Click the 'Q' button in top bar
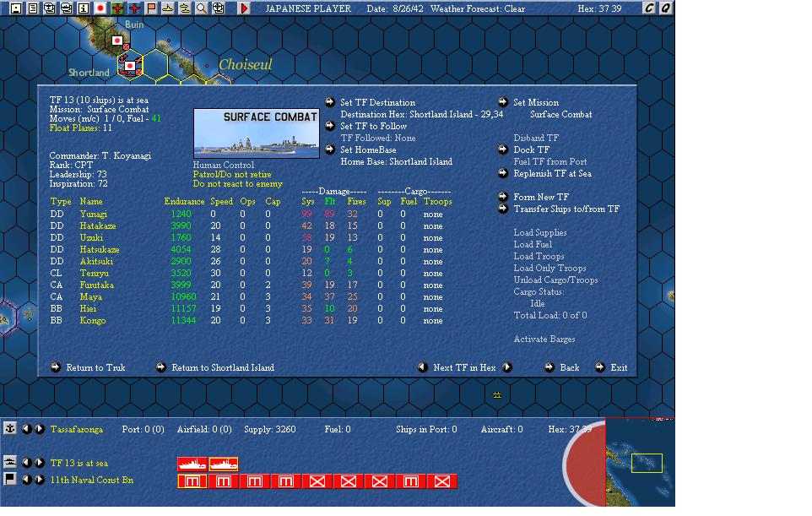This screenshot has height=516, width=812. pos(665,8)
